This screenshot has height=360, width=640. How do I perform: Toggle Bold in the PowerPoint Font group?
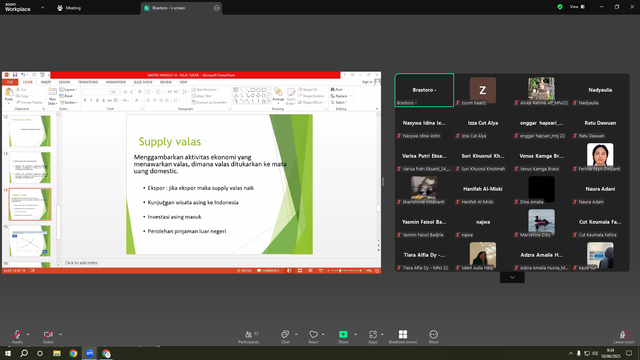click(x=85, y=100)
